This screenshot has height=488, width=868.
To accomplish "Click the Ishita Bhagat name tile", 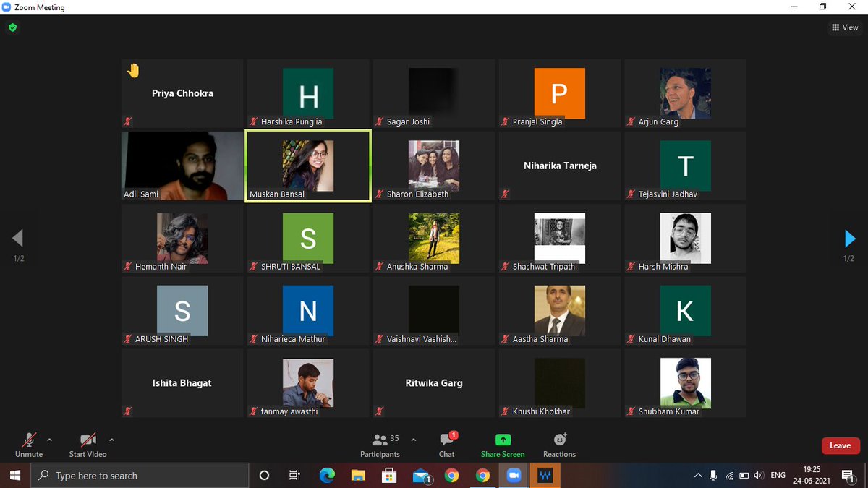I will point(182,383).
